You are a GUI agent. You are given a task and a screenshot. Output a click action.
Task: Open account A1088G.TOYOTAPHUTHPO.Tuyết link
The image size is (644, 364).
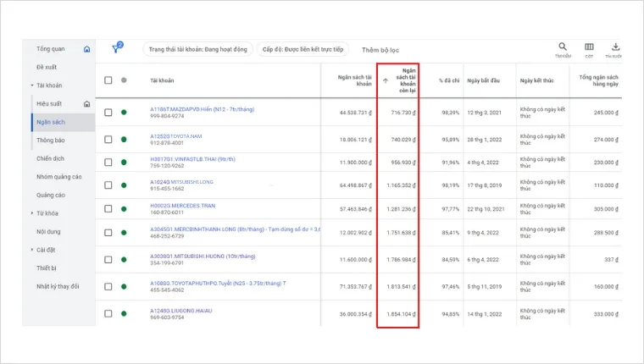(218, 283)
